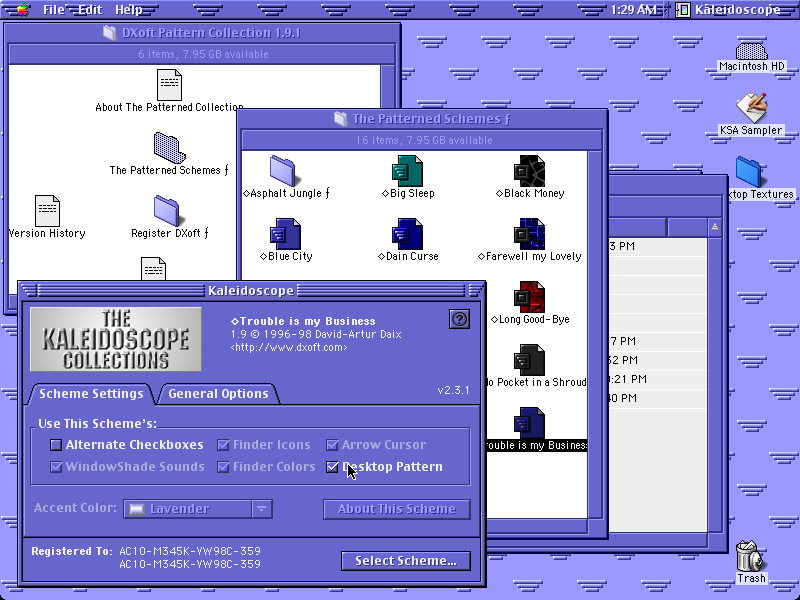
Task: Select About The Patterned Collection document icon
Action: pos(169,85)
